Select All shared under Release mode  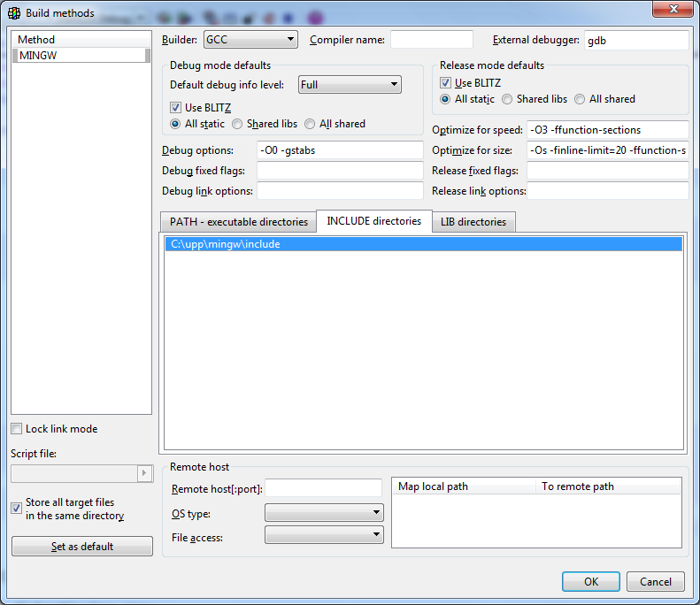[x=581, y=99]
